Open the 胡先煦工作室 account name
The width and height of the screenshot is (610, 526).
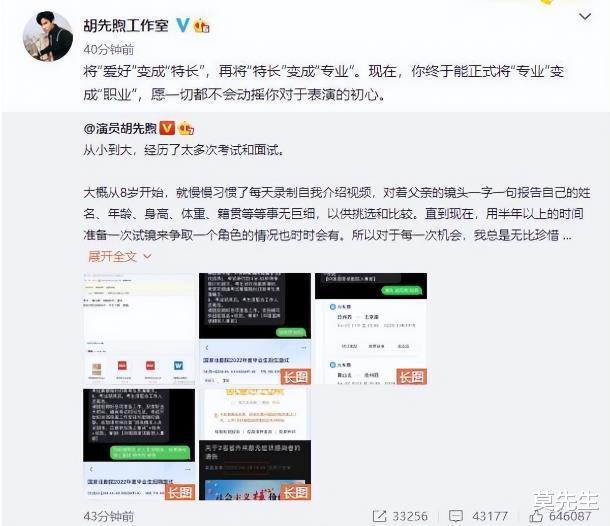click(126, 26)
